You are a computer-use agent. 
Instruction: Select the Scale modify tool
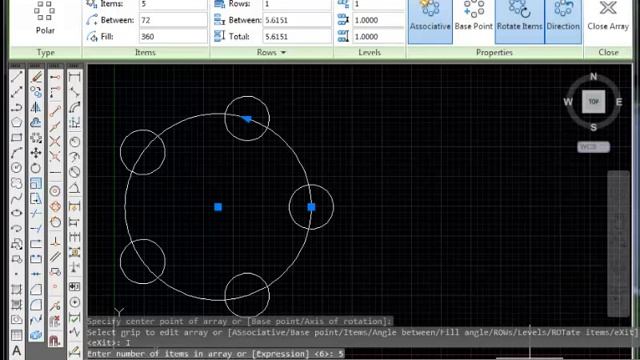click(x=36, y=183)
